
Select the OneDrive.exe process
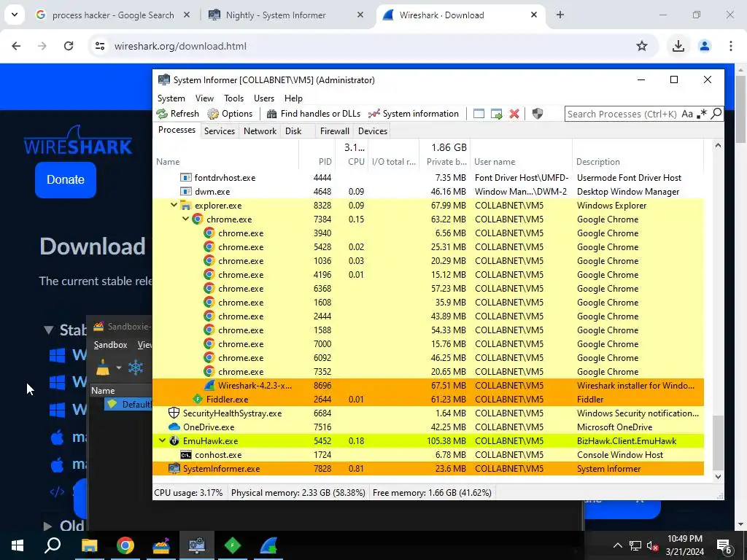tap(427, 427)
